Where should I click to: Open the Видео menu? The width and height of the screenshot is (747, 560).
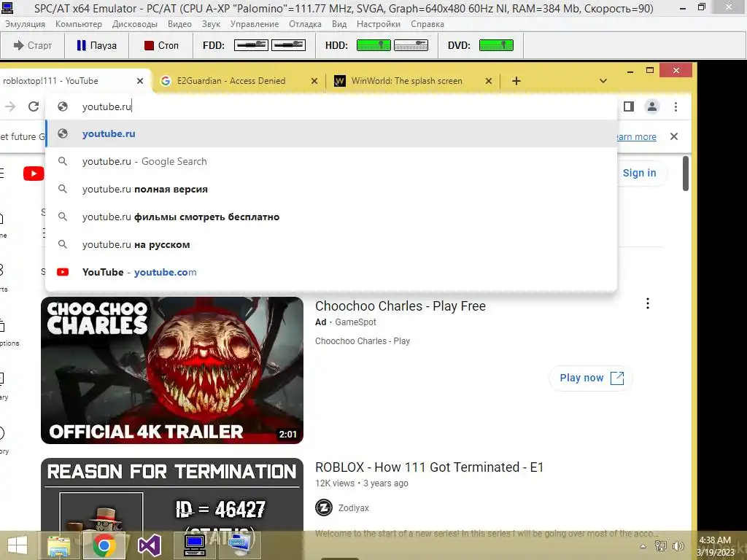click(x=179, y=24)
